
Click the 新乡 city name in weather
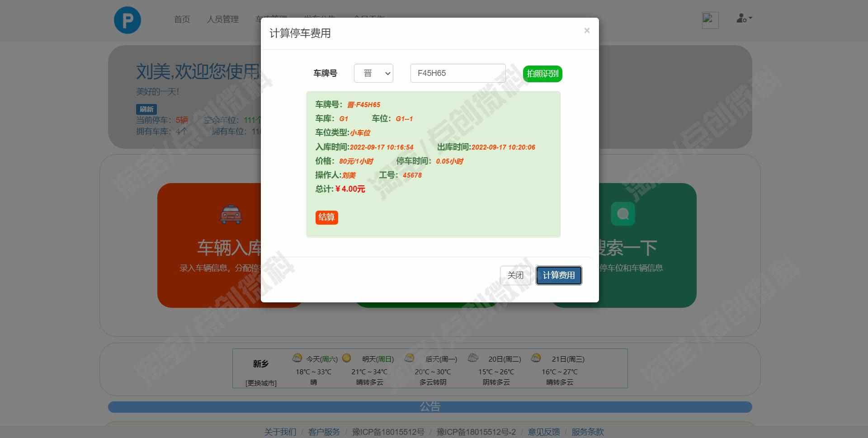261,364
